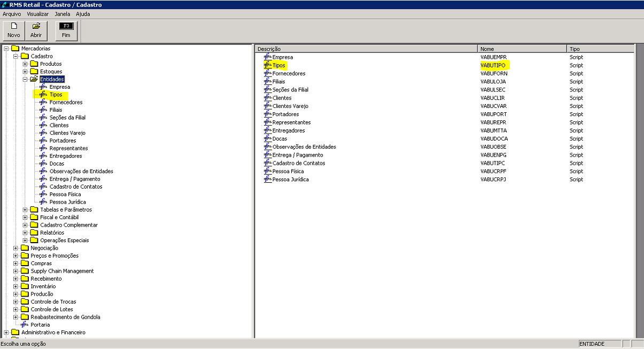Open the Ajuda menu

(x=83, y=14)
